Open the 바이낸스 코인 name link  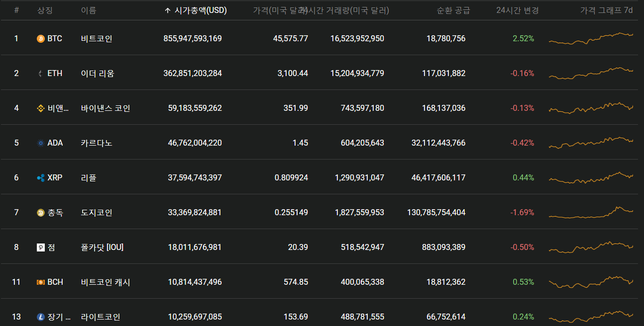point(106,108)
